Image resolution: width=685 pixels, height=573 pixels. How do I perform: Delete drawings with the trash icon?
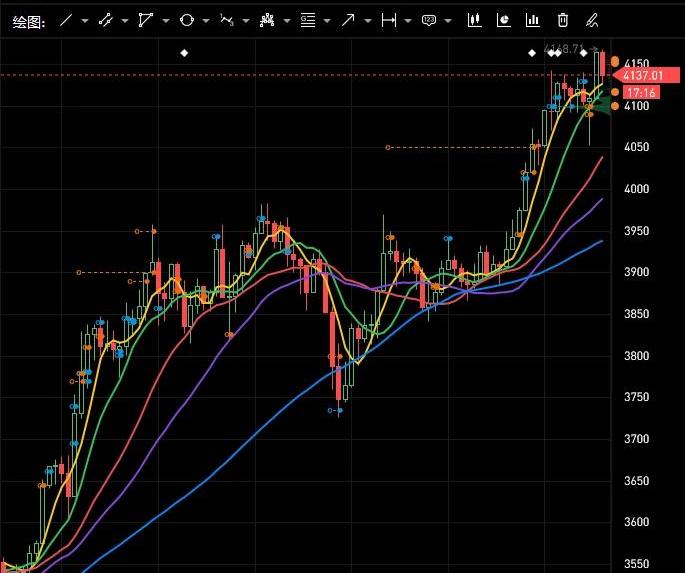click(x=564, y=20)
